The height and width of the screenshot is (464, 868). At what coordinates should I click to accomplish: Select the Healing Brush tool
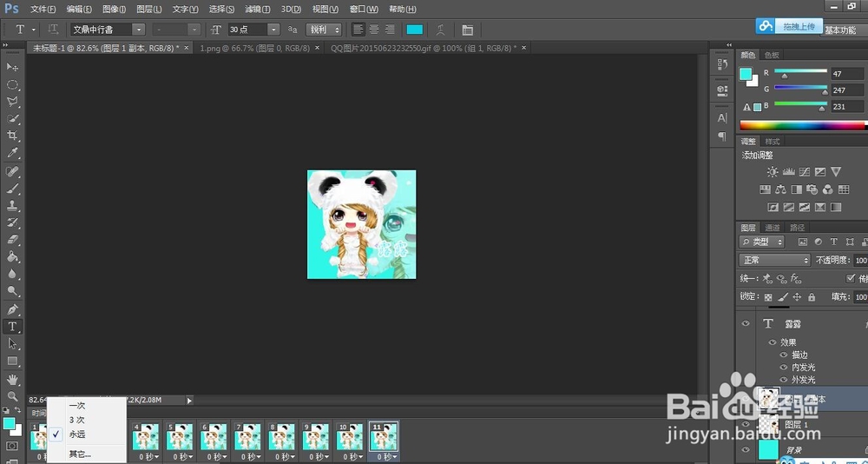(12, 171)
